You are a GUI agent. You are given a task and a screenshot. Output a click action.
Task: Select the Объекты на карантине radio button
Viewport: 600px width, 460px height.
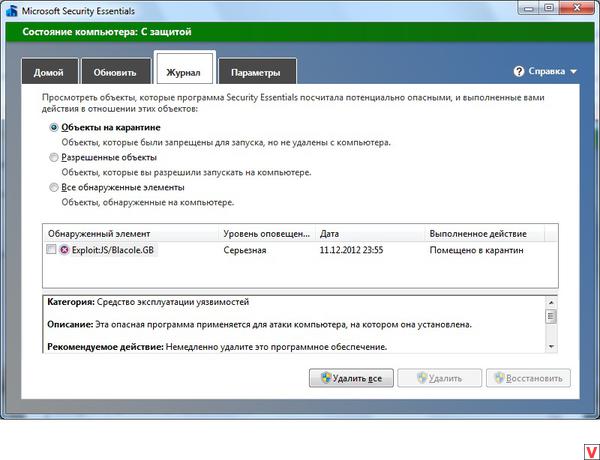[54, 127]
